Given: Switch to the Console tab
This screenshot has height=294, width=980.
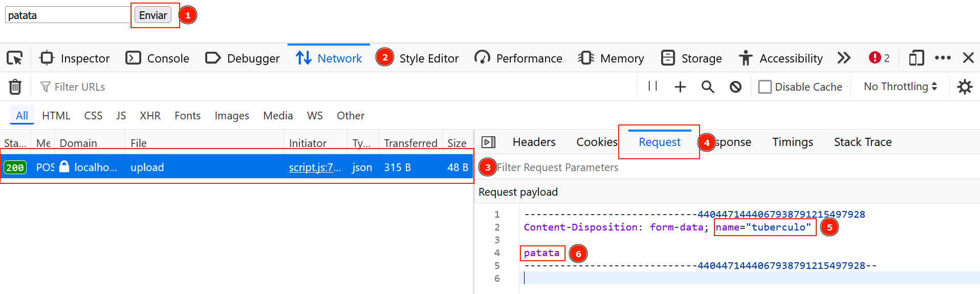Looking at the screenshot, I should point(158,58).
